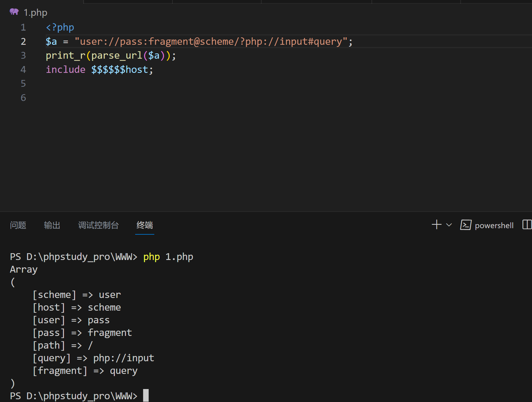Image resolution: width=532 pixels, height=402 pixels.
Task: Click '[fragment] => query' terminal output
Action: point(85,371)
